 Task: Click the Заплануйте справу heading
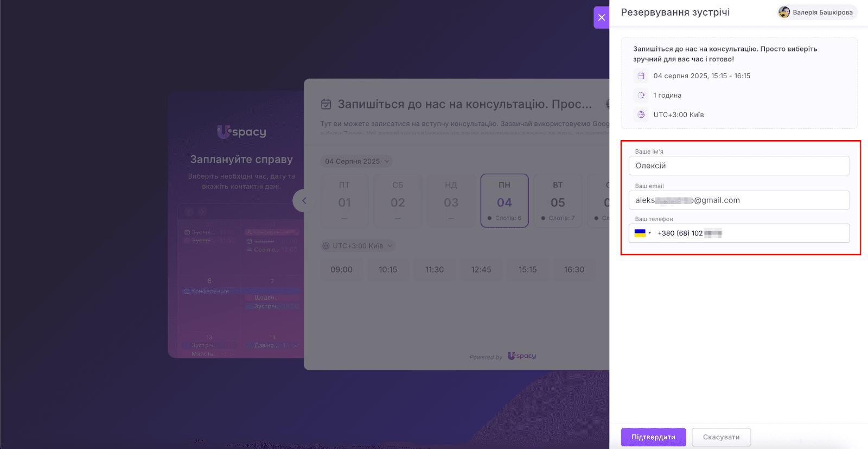point(241,160)
